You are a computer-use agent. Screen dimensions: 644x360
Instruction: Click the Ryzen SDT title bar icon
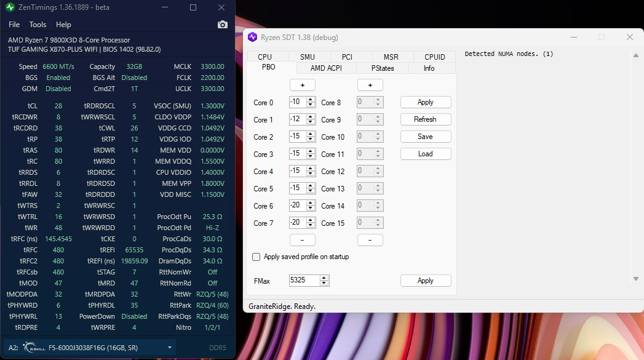(x=253, y=38)
